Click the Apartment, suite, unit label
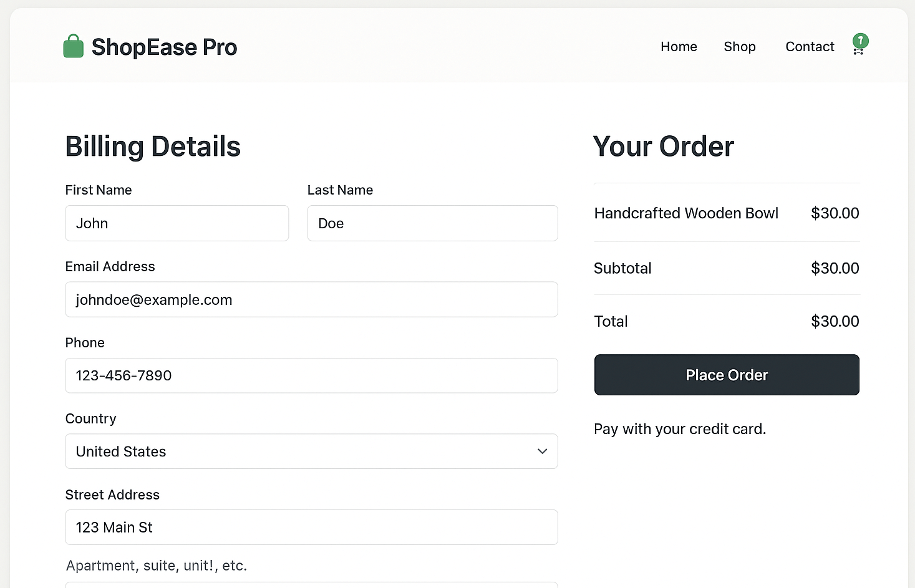 pyautogui.click(x=157, y=566)
